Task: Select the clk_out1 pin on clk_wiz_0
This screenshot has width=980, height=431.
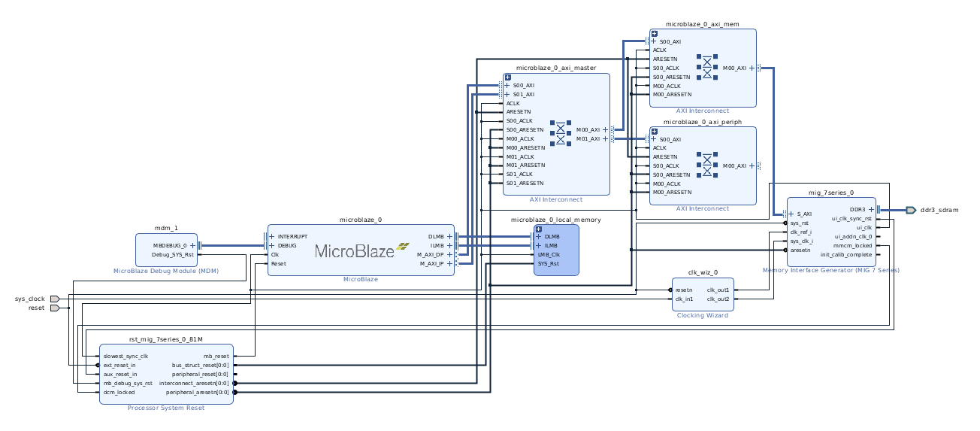Action: click(x=718, y=290)
